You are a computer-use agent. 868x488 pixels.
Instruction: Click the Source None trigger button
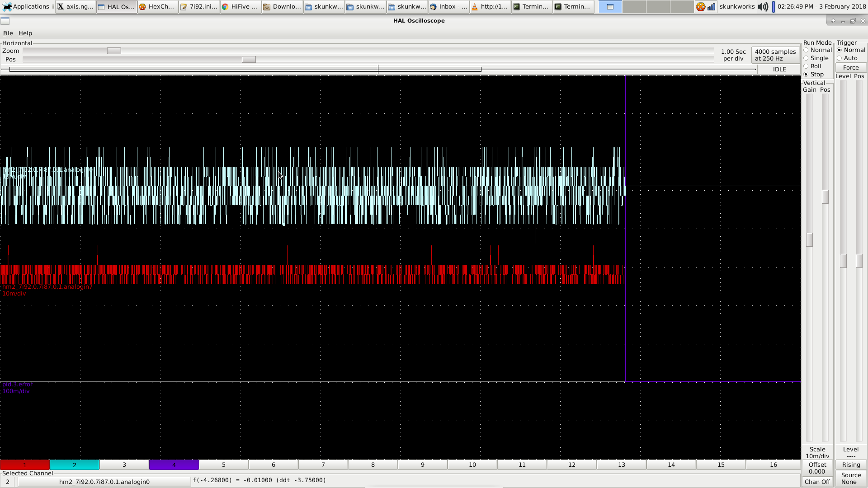tap(851, 479)
